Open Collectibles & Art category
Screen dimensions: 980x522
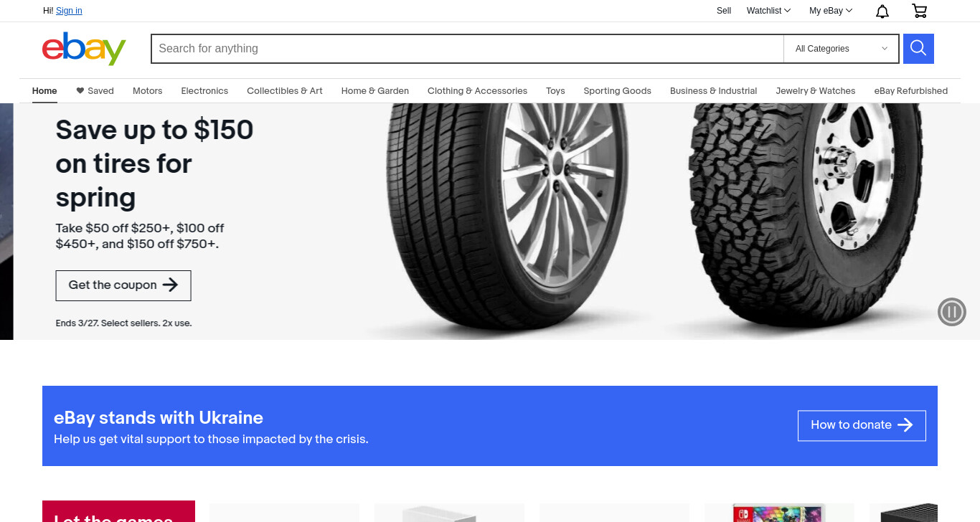coord(285,91)
